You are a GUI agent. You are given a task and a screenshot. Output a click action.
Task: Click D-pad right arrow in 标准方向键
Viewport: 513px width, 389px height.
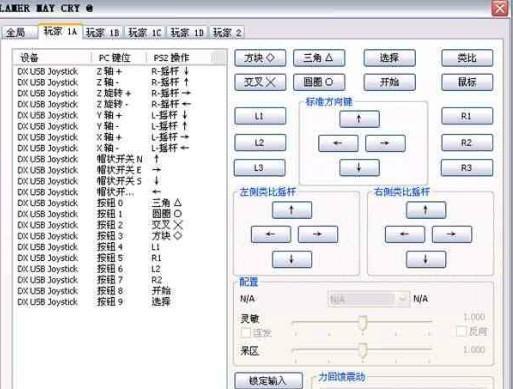pyautogui.click(x=385, y=143)
